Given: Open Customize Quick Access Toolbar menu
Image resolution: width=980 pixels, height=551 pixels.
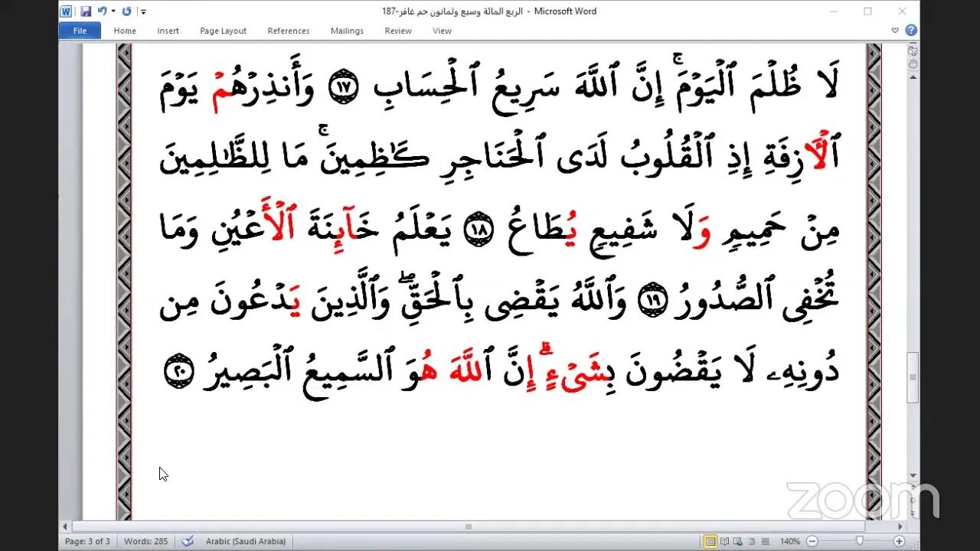Looking at the screenshot, I should pos(143,11).
